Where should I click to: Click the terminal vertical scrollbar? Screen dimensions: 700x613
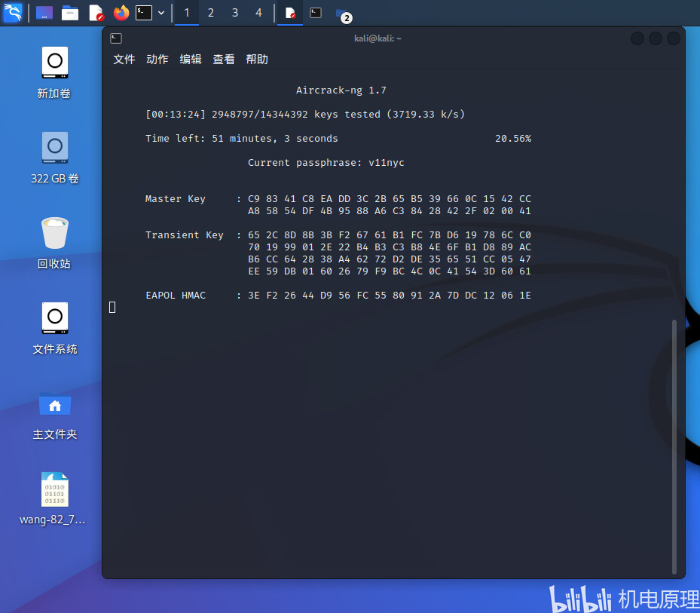[x=674, y=447]
